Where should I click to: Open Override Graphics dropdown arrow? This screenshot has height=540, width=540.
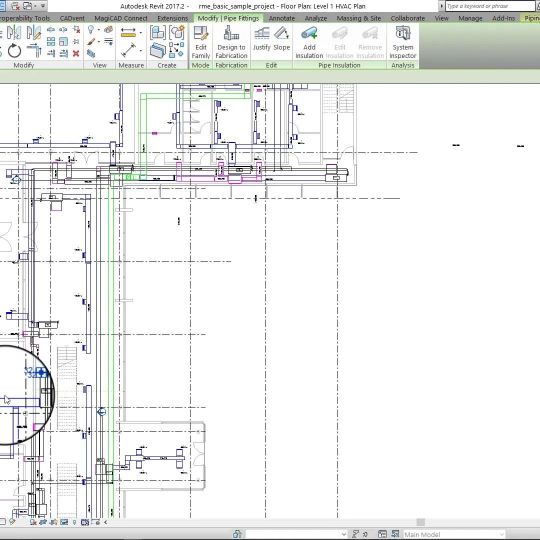[x=98, y=42]
